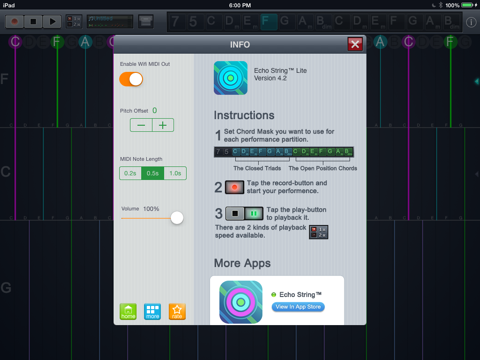Viewport: 480px width, 360px height.
Task: Click View in App Store button
Action: tap(298, 307)
